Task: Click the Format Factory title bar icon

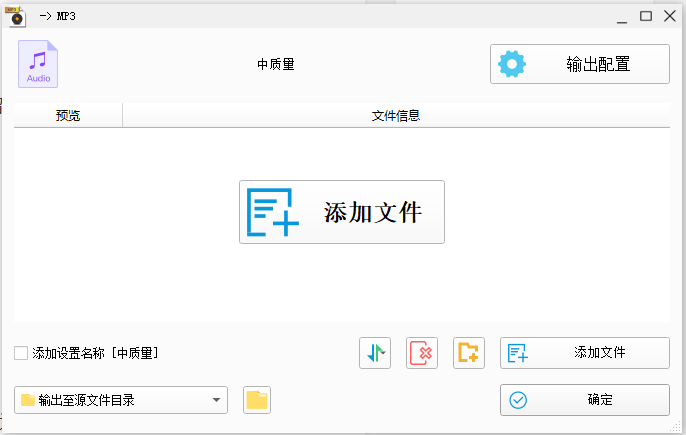Action: coord(16,16)
